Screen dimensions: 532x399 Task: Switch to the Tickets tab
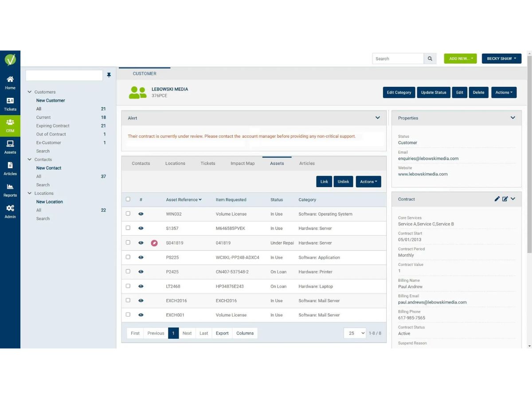point(208,163)
